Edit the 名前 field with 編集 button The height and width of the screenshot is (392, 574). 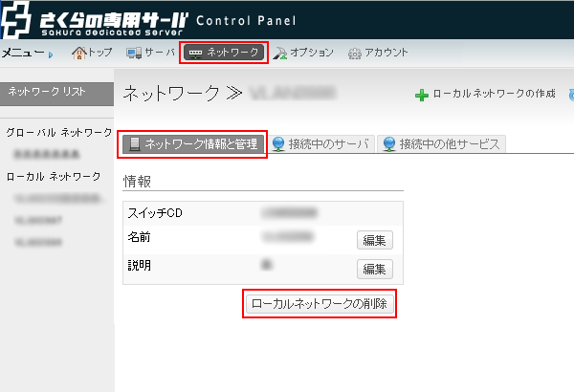pyautogui.click(x=375, y=240)
